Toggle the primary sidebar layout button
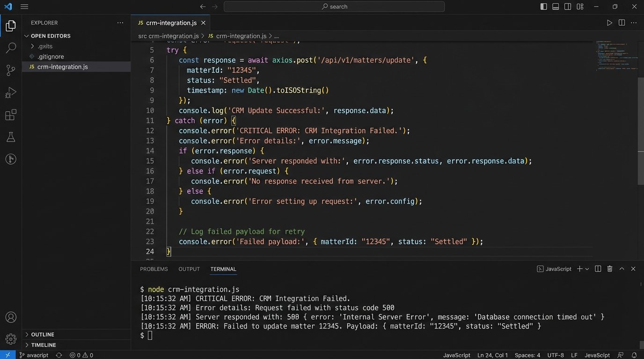The width and height of the screenshot is (644, 359). pyautogui.click(x=543, y=7)
